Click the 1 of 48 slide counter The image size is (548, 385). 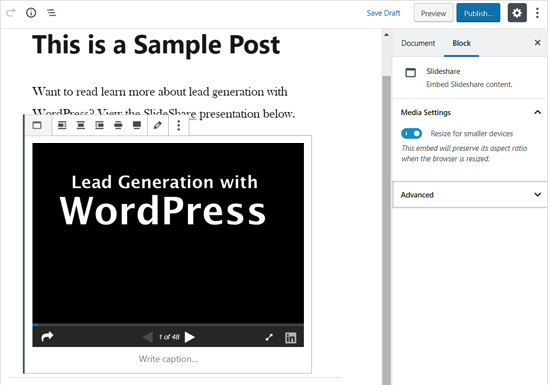click(x=169, y=337)
